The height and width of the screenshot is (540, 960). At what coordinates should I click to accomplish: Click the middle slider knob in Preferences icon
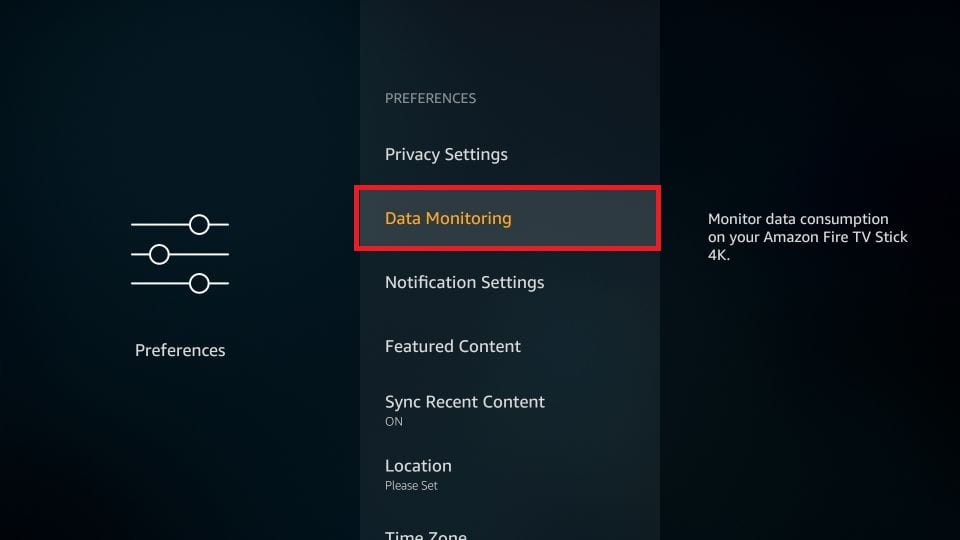click(159, 254)
